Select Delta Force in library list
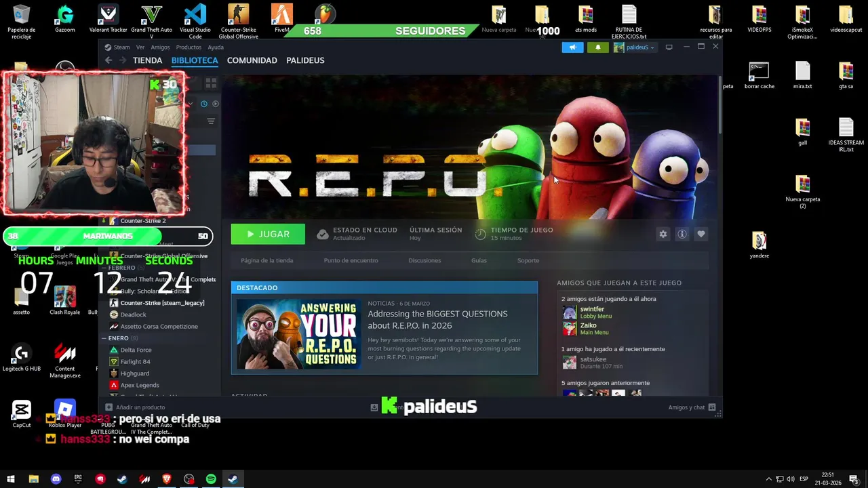The width and height of the screenshot is (868, 488). 136,350
